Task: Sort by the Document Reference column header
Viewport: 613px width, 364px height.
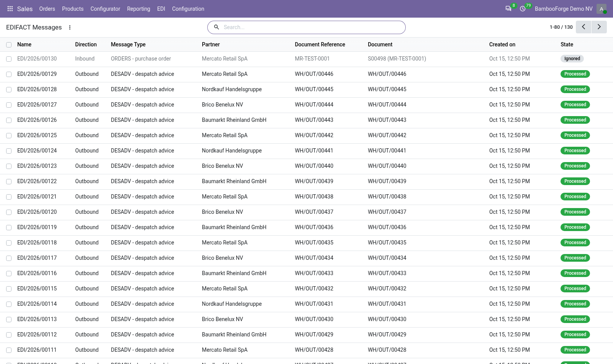Action: click(x=320, y=44)
